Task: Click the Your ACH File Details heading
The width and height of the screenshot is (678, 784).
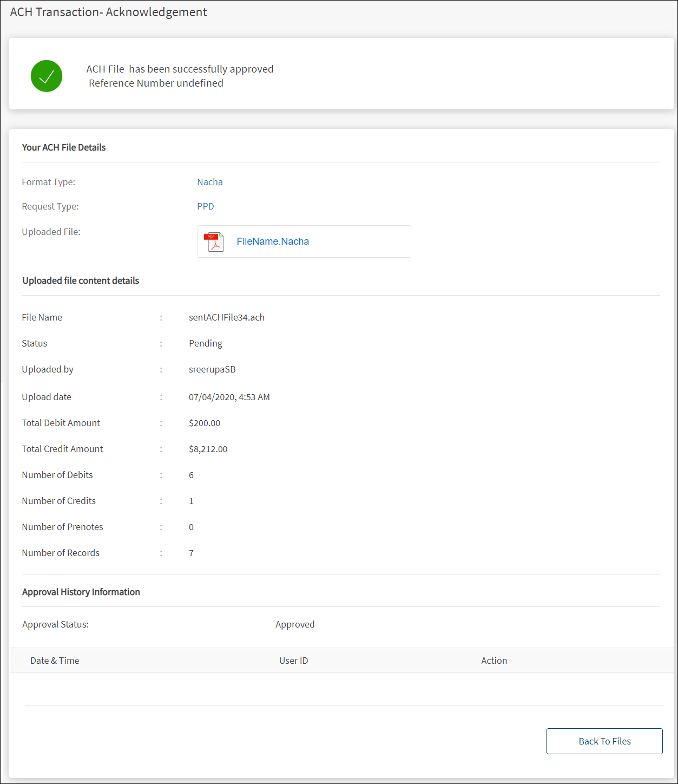Action: [64, 147]
